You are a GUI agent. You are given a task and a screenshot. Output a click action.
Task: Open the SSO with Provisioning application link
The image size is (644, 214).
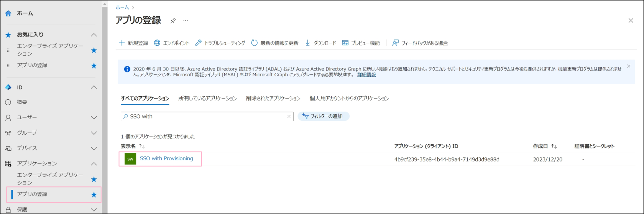tap(166, 158)
